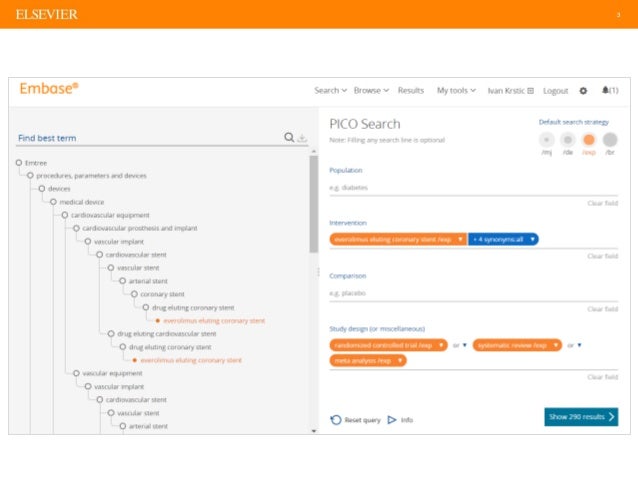Click the tree scroll up arrow
The height and width of the screenshot is (479, 638).
point(314,151)
